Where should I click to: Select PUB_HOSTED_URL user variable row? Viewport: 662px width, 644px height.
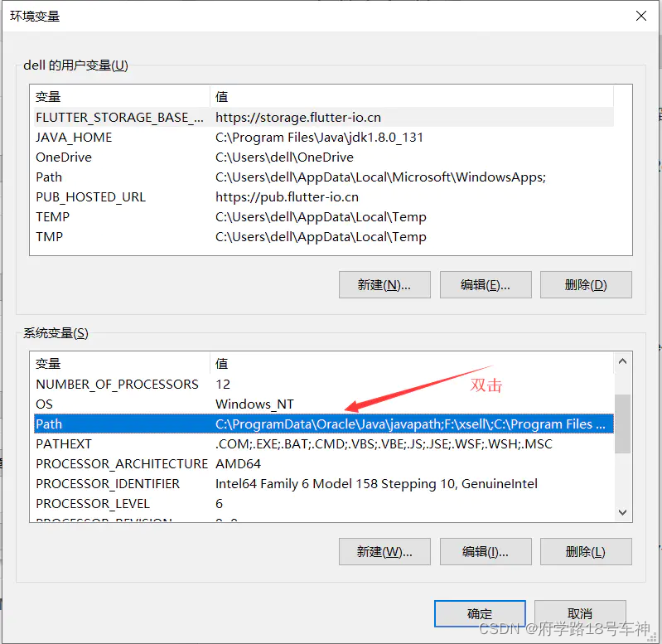click(324, 196)
